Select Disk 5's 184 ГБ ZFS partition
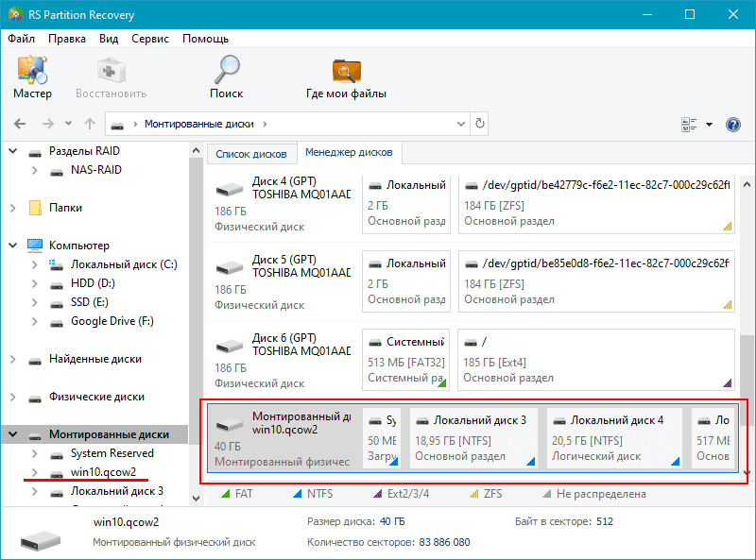The image size is (756, 560). coord(596,281)
